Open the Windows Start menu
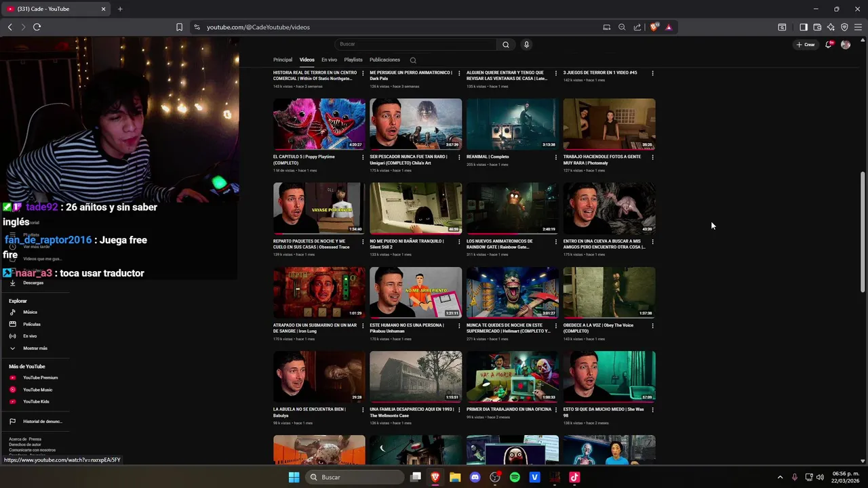The image size is (868, 488). click(294, 477)
